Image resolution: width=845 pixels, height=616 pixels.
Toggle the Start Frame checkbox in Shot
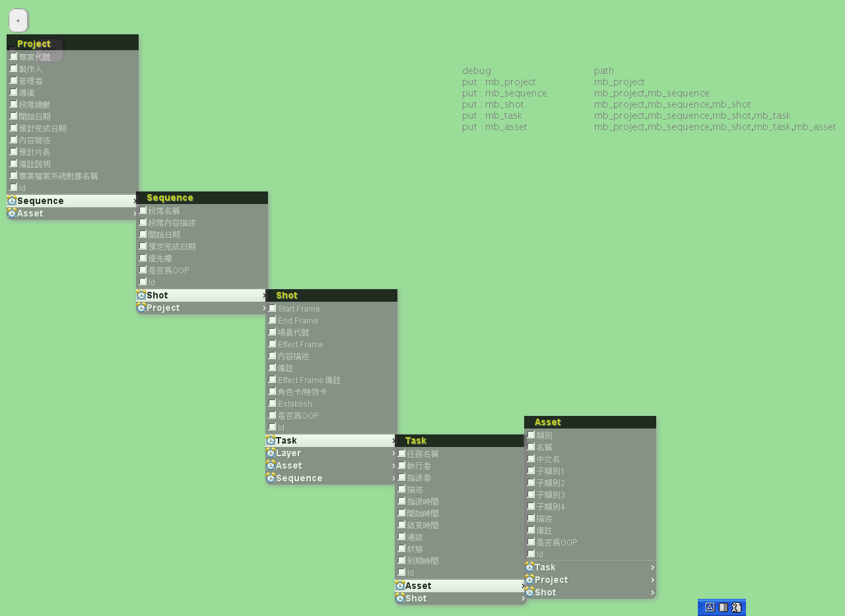(x=272, y=308)
